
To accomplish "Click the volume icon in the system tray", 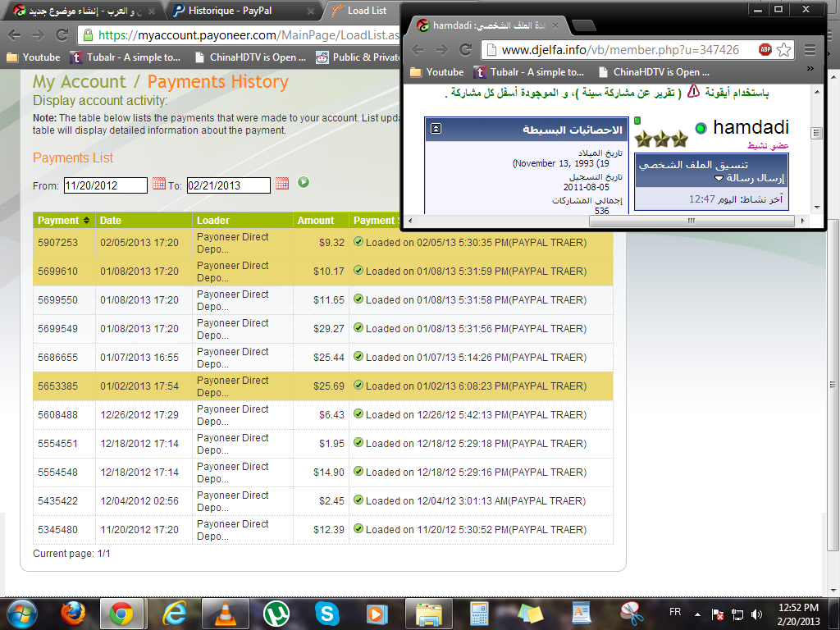I will tap(756, 614).
